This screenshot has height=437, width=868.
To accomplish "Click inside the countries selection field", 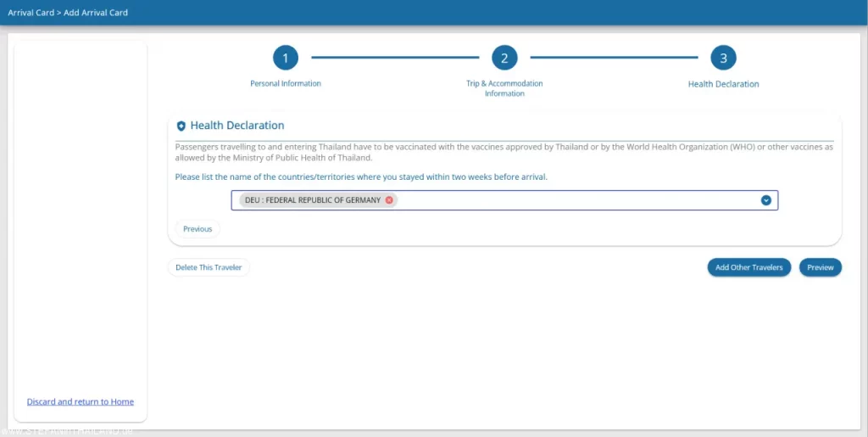I will [576, 200].
